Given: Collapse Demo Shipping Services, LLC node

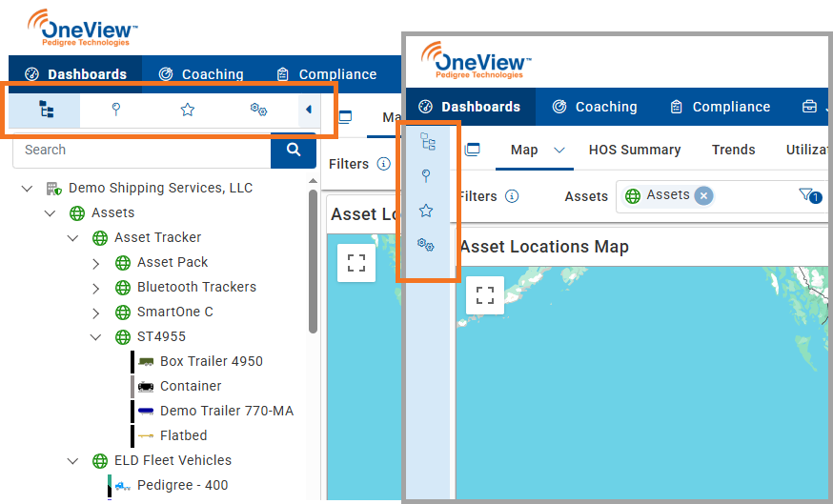Looking at the screenshot, I should pos(27,188).
